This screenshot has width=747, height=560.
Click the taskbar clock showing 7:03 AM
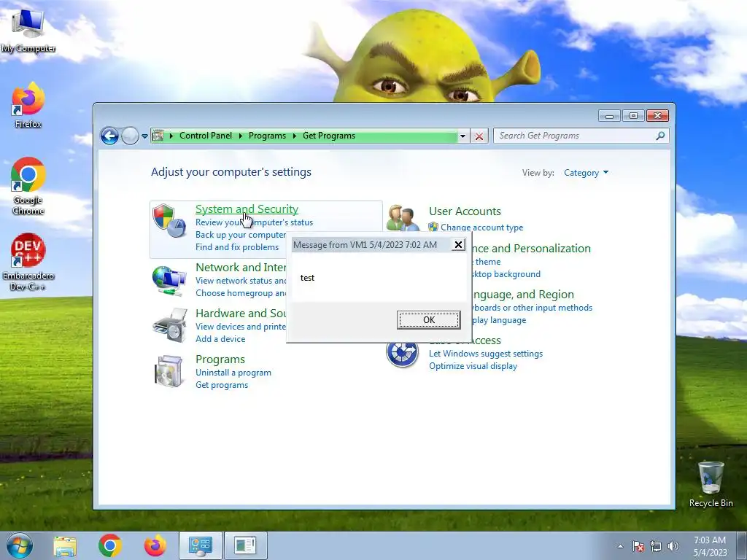coord(710,546)
